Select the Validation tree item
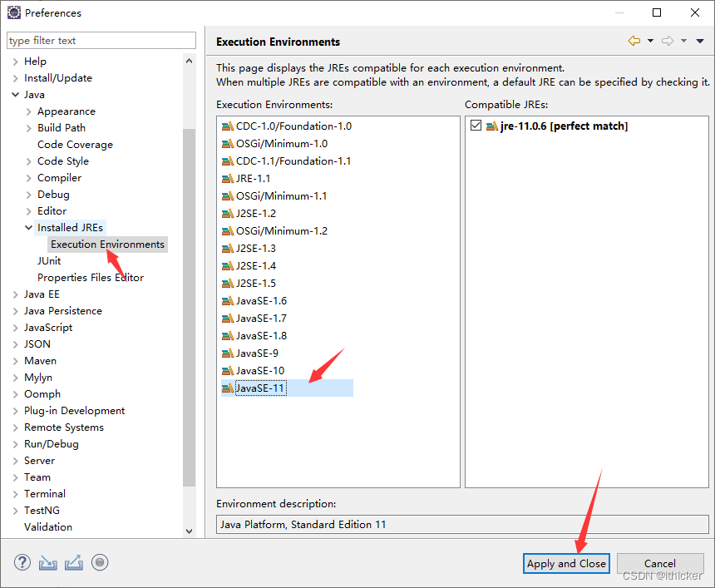The width and height of the screenshot is (715, 588). coord(48,527)
